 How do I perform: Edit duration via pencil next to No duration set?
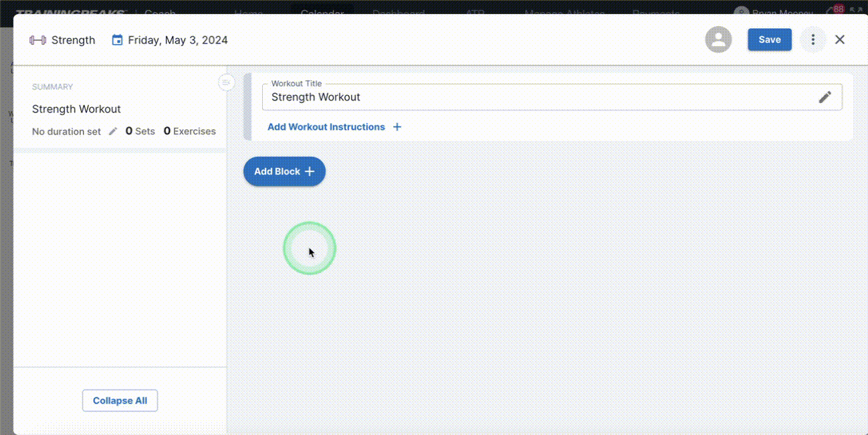(113, 131)
